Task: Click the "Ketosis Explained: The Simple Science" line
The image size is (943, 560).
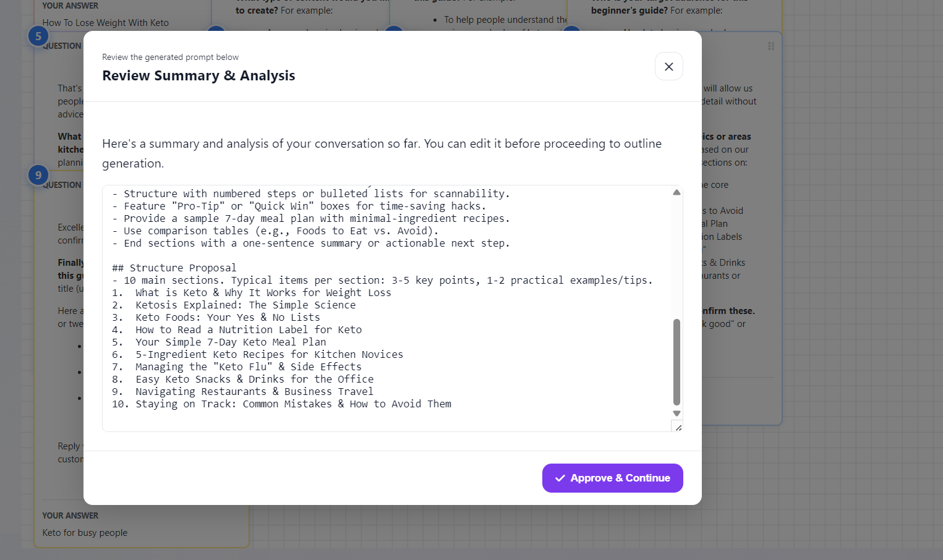Action: pyautogui.click(x=245, y=305)
